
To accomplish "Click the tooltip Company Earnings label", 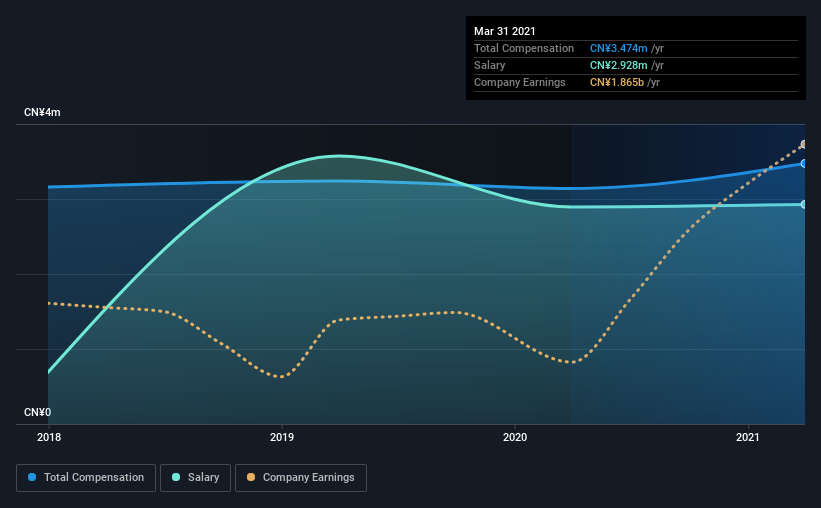I will pyautogui.click(x=519, y=82).
